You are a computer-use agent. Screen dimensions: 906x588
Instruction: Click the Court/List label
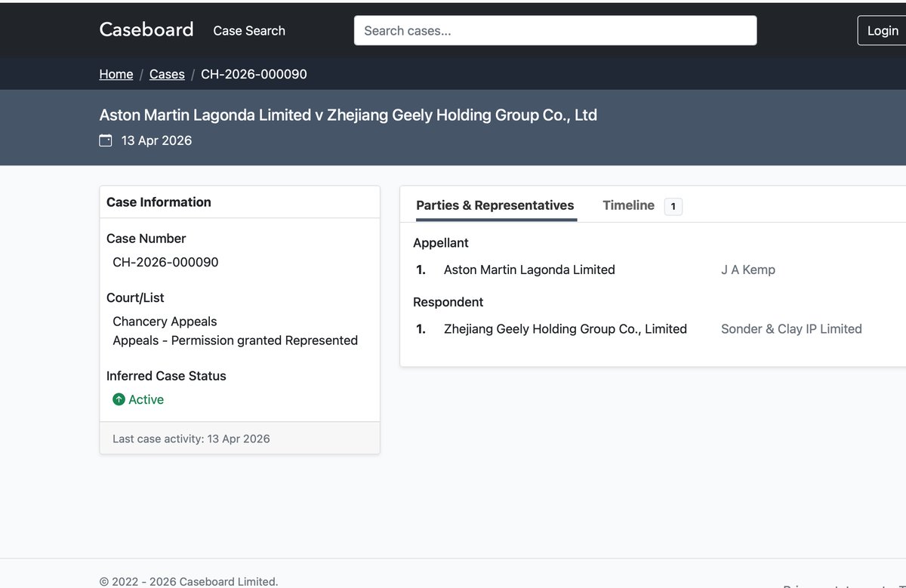click(x=135, y=297)
